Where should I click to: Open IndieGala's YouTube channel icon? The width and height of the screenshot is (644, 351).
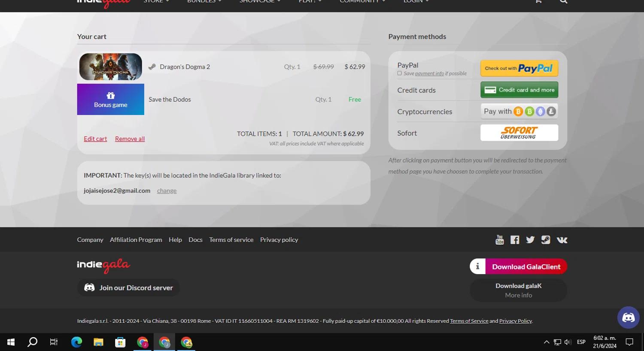499,240
